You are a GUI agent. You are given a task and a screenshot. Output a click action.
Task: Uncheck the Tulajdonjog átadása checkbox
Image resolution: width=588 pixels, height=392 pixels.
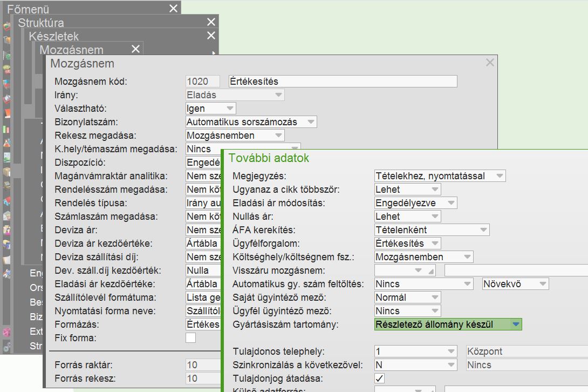[380, 379]
